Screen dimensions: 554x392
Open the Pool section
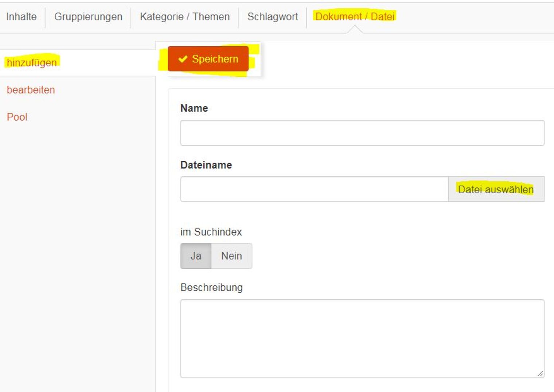(17, 117)
